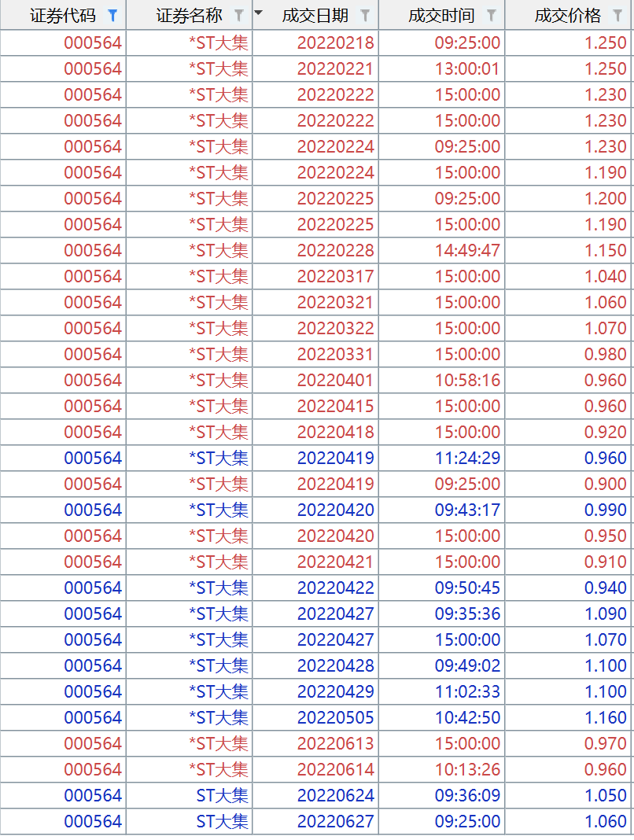Toggle the sort arrow beside 成交日期
Screen dimensions: 634x840
click(258, 13)
